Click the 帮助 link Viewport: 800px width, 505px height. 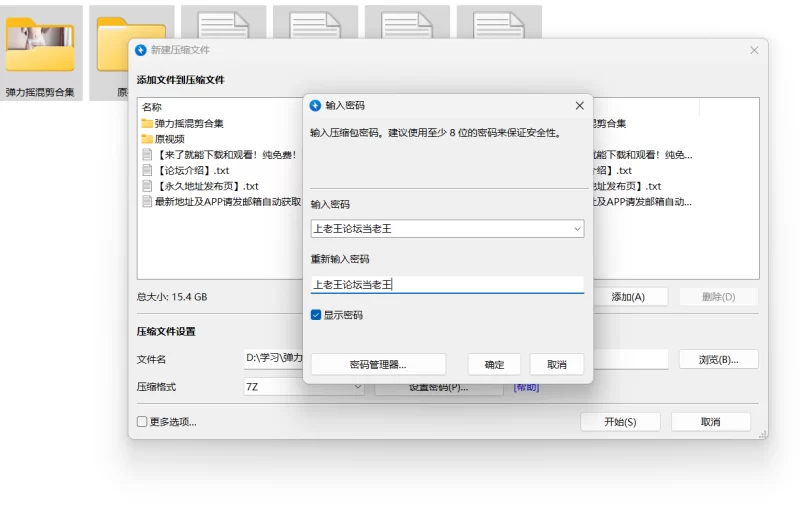tap(526, 387)
